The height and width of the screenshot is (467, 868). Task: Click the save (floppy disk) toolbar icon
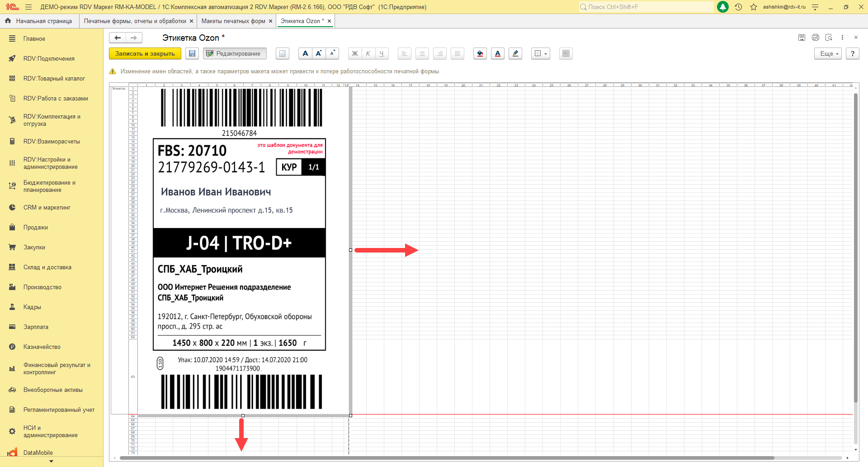pyautogui.click(x=192, y=53)
